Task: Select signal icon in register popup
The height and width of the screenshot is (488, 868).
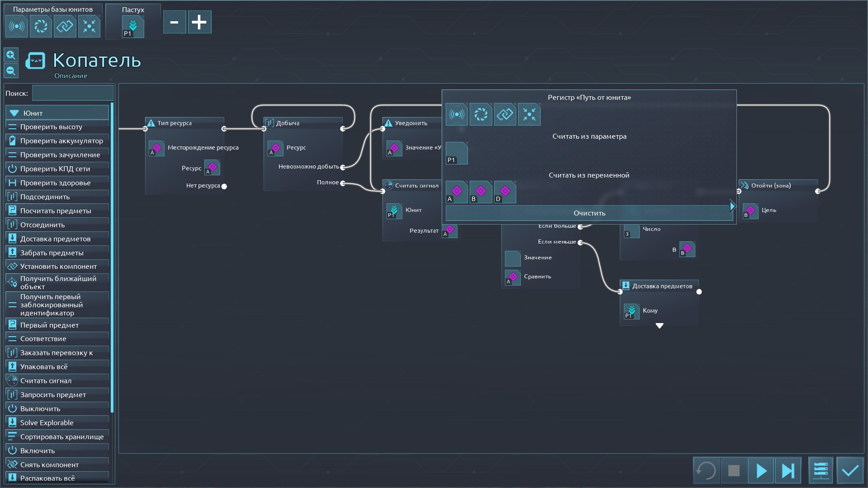Action: pyautogui.click(x=457, y=115)
